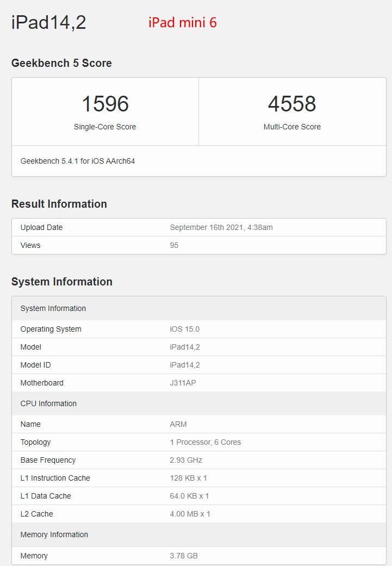The width and height of the screenshot is (392, 566).
Task: Click the Topology label
Action: coord(35,442)
